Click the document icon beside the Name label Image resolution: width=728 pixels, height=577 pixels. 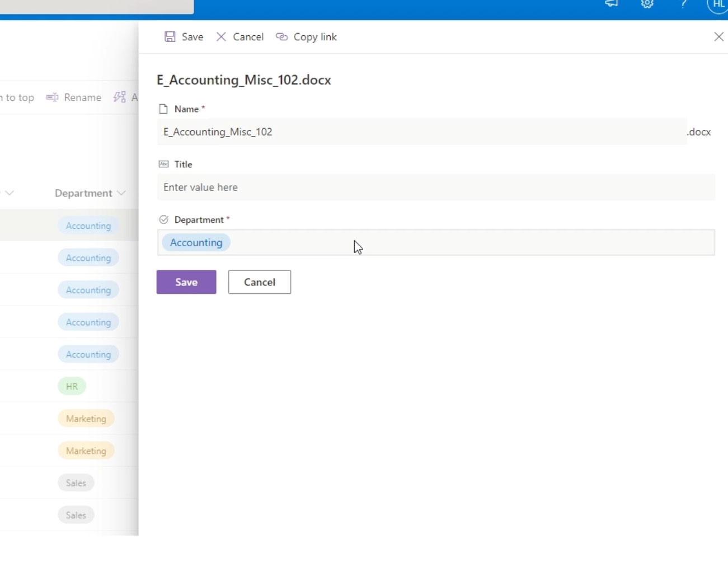tap(163, 109)
